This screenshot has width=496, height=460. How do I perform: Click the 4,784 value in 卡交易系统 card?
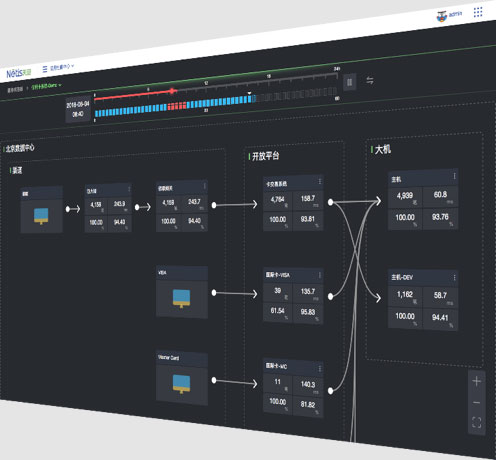coord(277,200)
